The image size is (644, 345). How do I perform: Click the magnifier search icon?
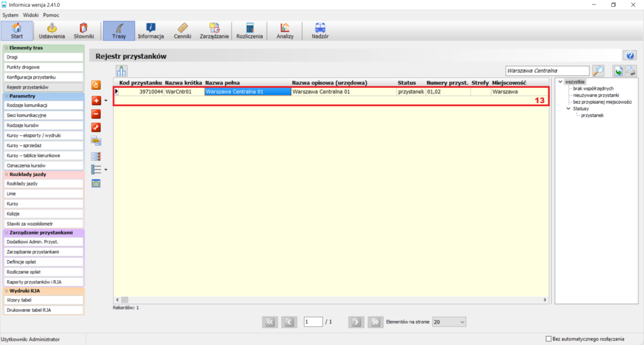(x=599, y=70)
